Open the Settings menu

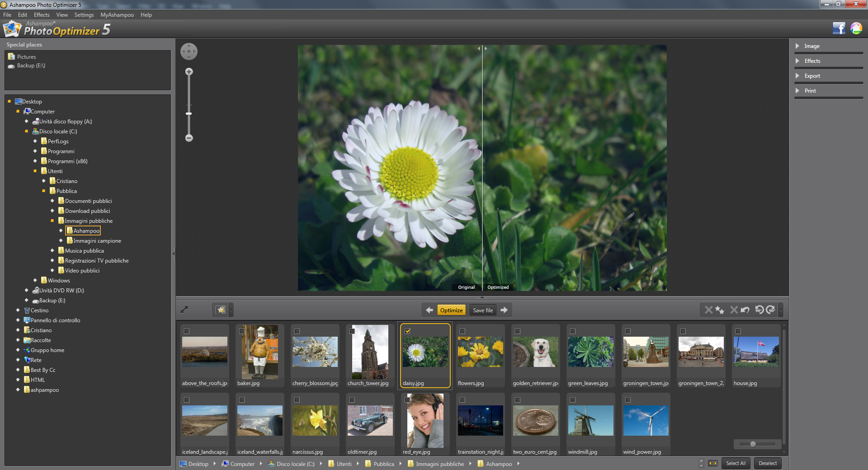(x=84, y=15)
